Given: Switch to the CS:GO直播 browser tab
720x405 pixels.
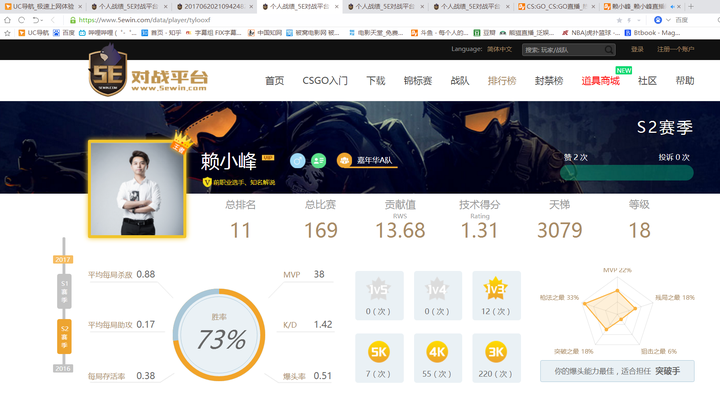Looking at the screenshot, I should [x=556, y=6].
